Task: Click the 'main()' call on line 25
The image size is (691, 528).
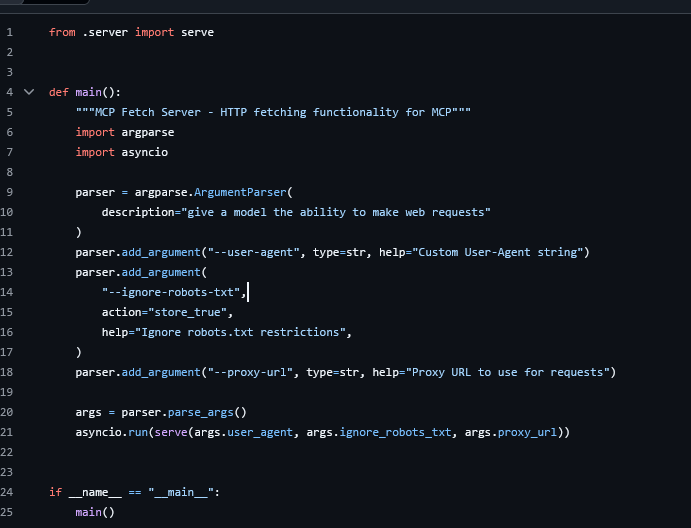Action: pyautogui.click(x=95, y=512)
